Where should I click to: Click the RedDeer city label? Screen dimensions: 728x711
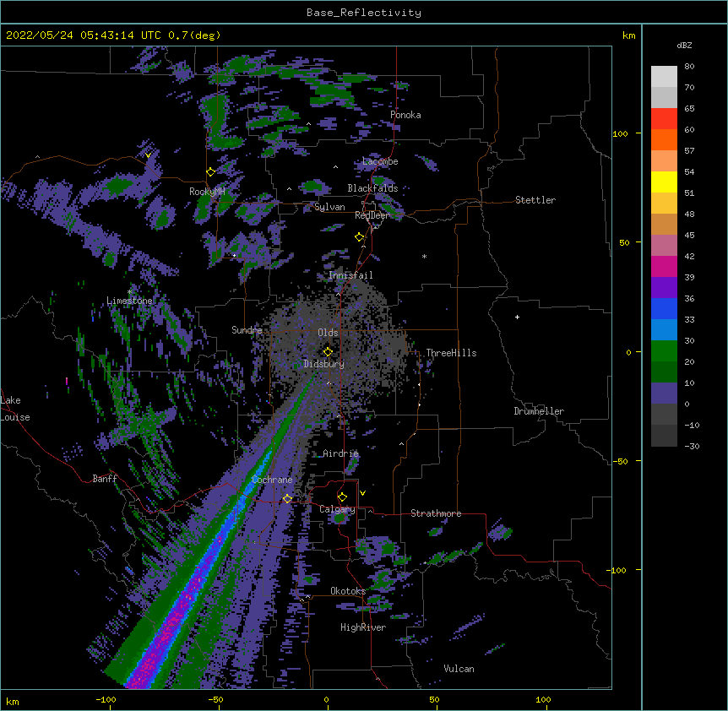(x=372, y=215)
